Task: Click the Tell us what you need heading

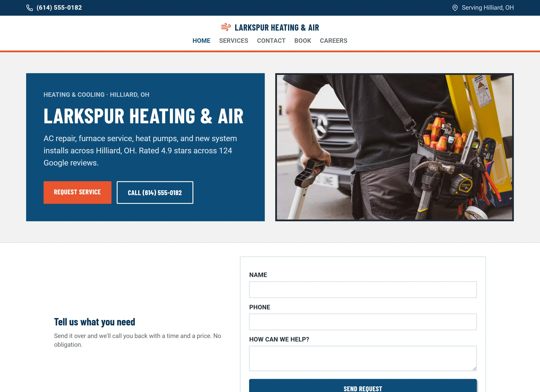Action: click(x=94, y=322)
